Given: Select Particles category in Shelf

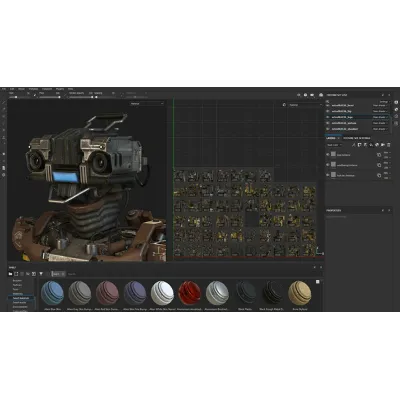Looking at the screenshot, I should tap(17, 285).
